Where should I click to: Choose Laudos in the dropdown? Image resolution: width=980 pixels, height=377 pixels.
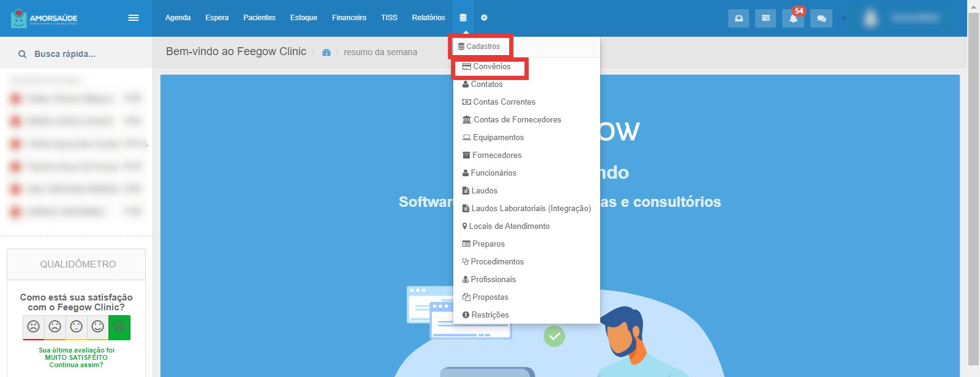click(x=527, y=191)
